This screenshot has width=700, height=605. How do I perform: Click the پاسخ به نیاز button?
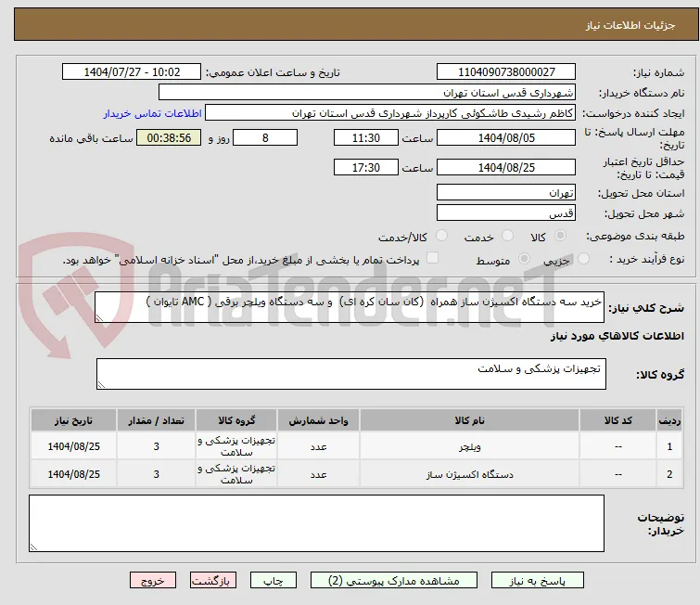point(538,581)
